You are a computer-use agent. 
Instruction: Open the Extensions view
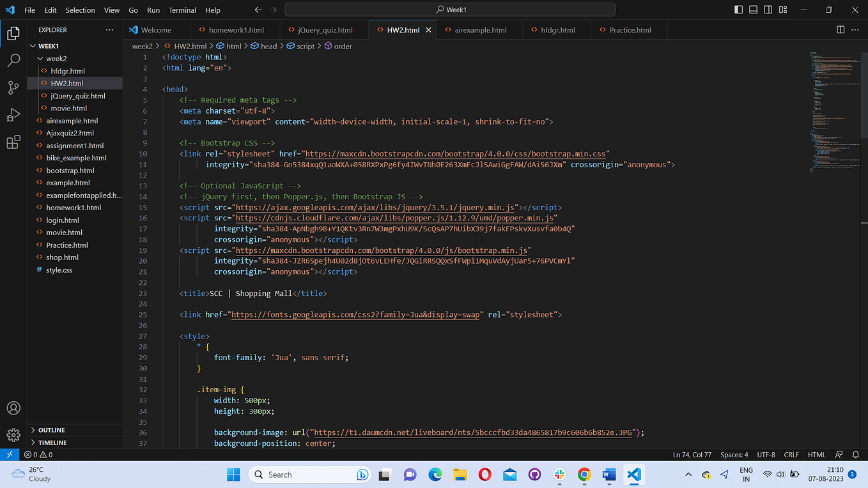pyautogui.click(x=13, y=142)
